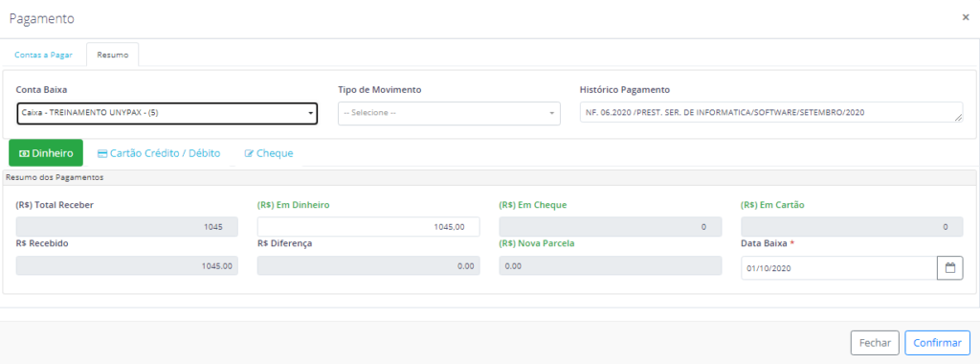Click the resize handle of Histórico Pagamento
Image resolution: width=980 pixels, height=364 pixels.
pyautogui.click(x=958, y=118)
